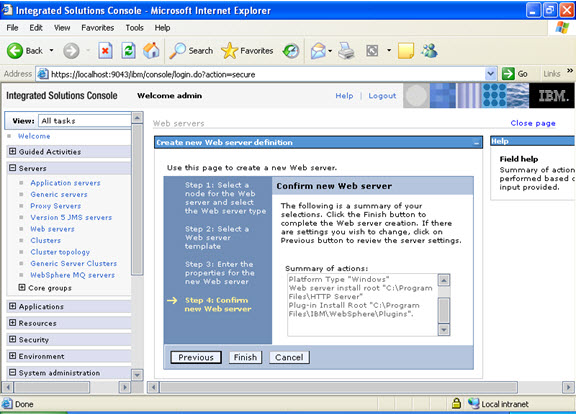The height and width of the screenshot is (414, 576).
Task: Click the Stop loading icon
Action: pos(105,51)
